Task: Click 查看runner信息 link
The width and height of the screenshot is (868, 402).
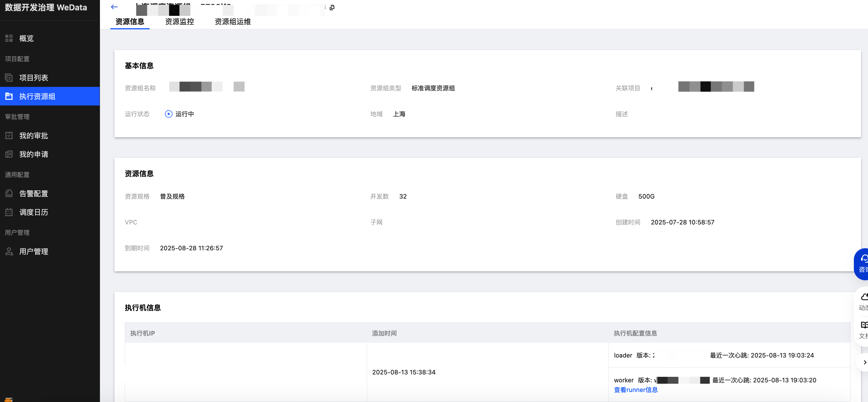Action: pos(636,390)
